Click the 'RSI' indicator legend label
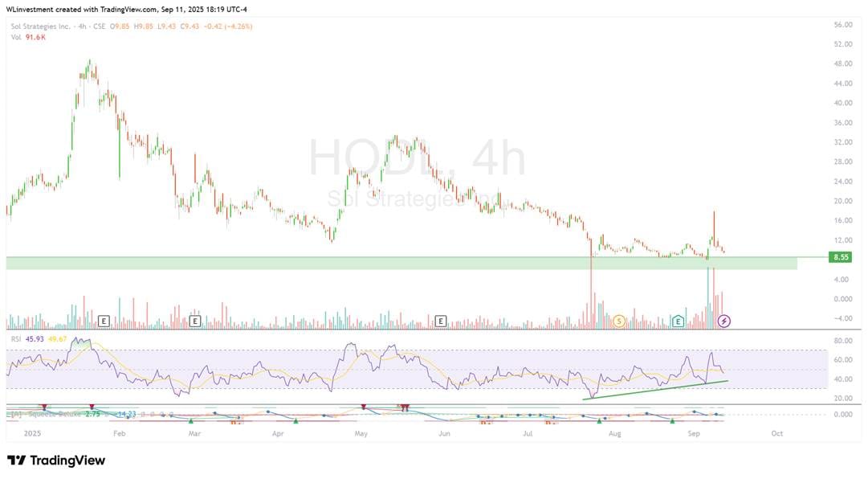The image size is (868, 479). (16, 339)
